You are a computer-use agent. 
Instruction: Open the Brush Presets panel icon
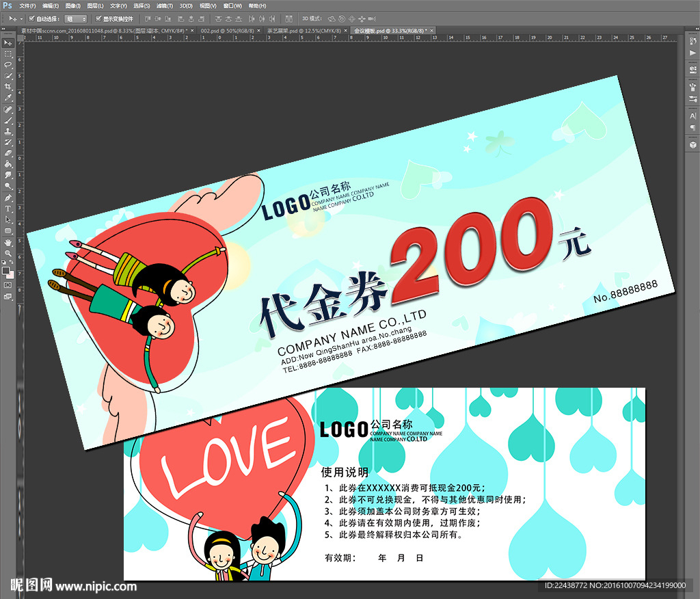click(692, 87)
